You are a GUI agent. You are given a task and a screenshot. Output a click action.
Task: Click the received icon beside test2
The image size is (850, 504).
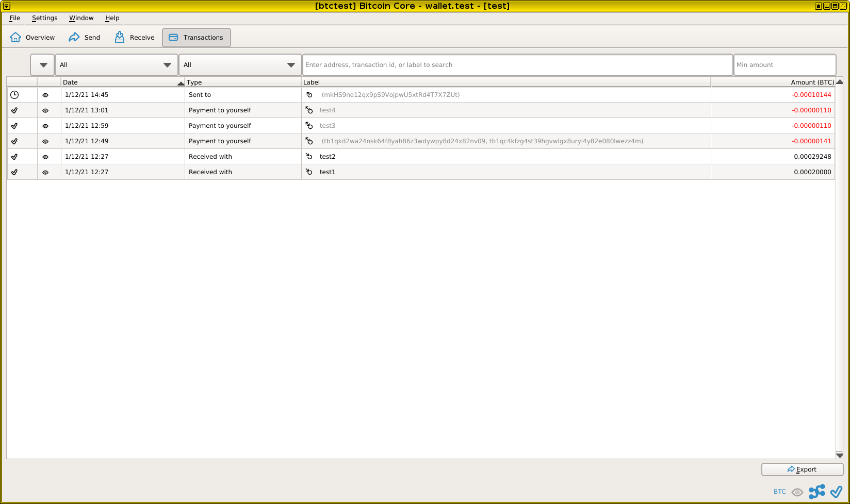(309, 157)
